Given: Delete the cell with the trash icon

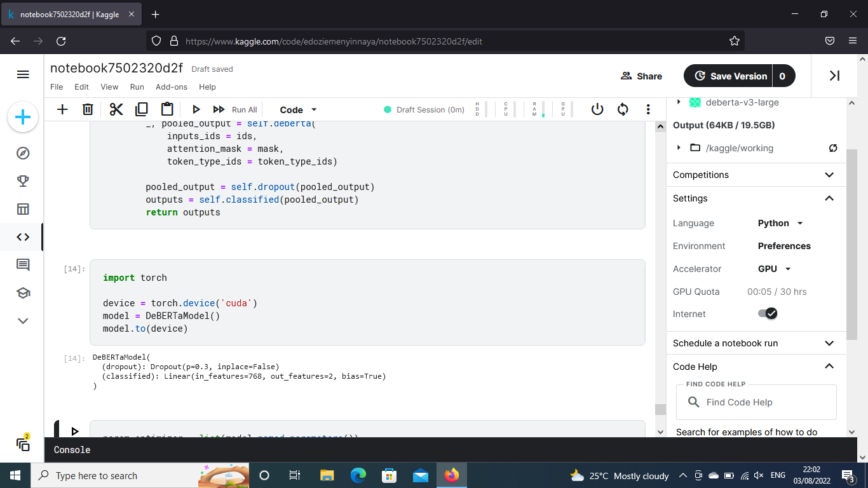Looking at the screenshot, I should click(88, 109).
